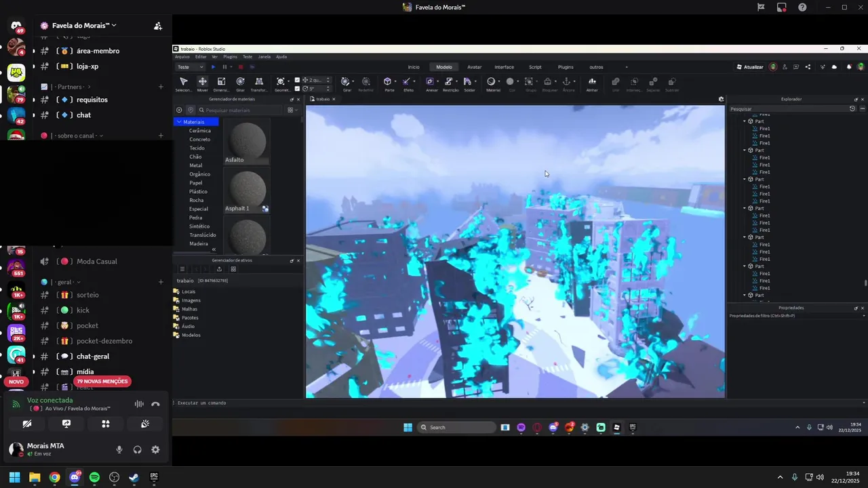
Task: Select the Asfalto material swatch
Action: pos(247,142)
